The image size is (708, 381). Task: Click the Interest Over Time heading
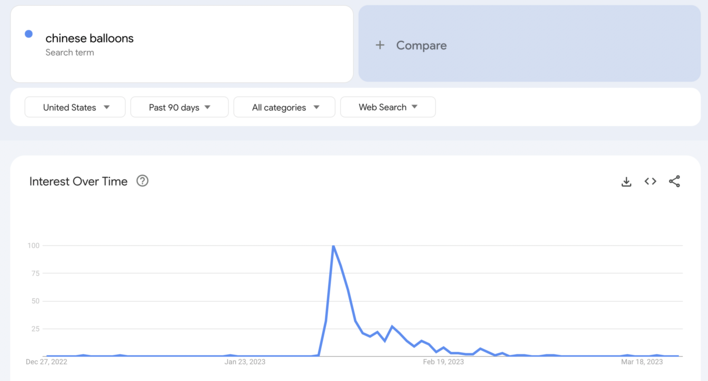click(x=79, y=181)
